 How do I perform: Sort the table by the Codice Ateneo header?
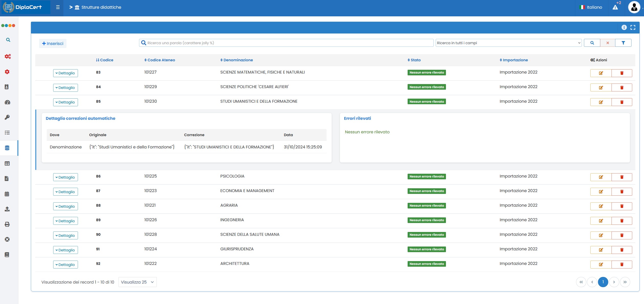pos(159,60)
